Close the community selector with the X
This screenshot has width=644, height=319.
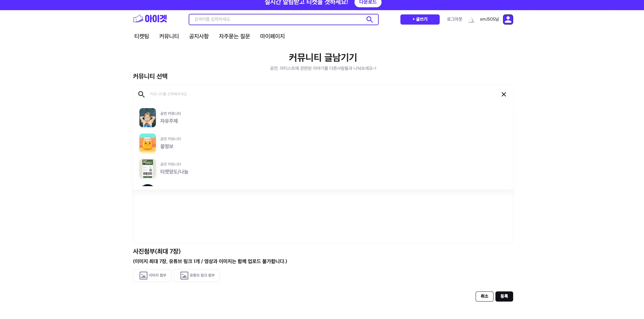pyautogui.click(x=504, y=94)
